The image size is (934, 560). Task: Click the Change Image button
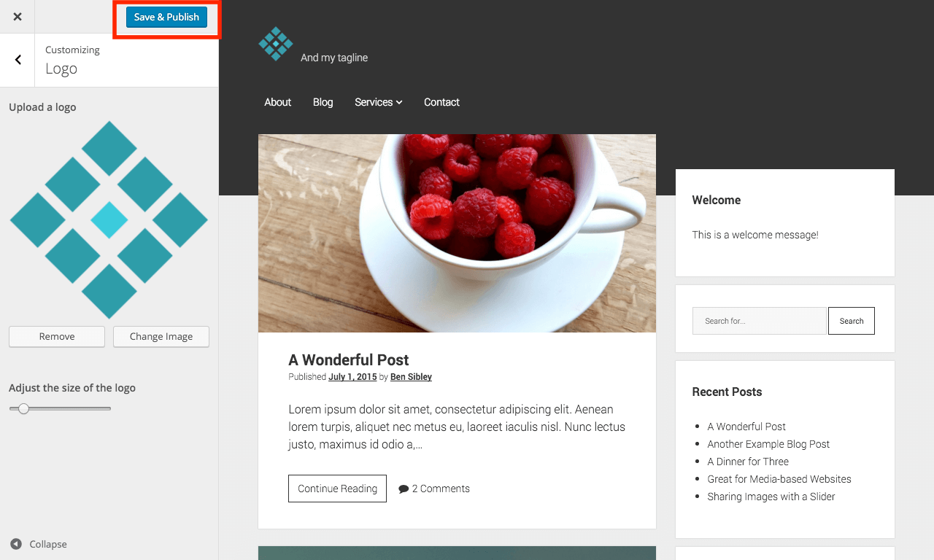(161, 336)
